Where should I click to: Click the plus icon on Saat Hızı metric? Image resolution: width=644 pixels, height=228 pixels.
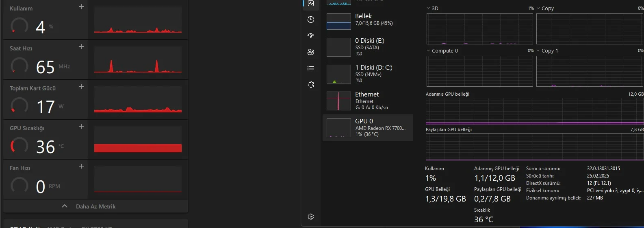tap(81, 46)
